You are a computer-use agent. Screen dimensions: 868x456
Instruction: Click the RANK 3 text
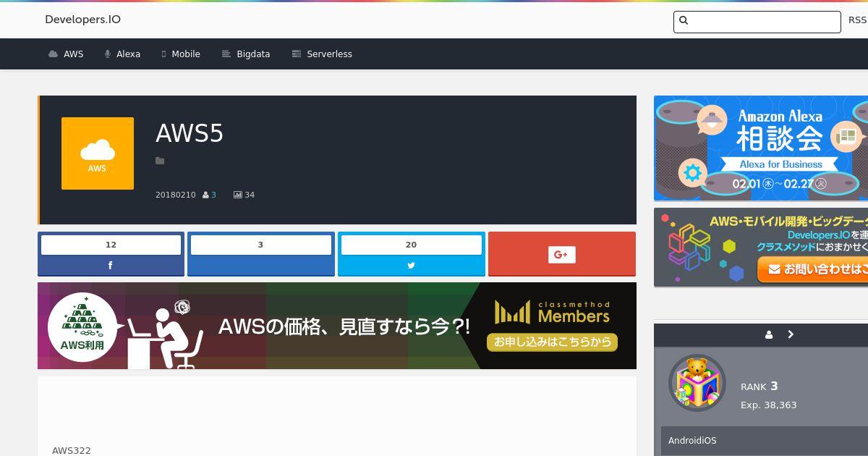pos(759,387)
